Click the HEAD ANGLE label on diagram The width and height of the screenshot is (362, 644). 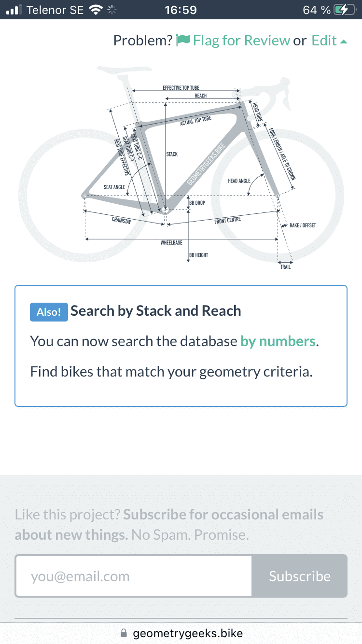pyautogui.click(x=239, y=181)
